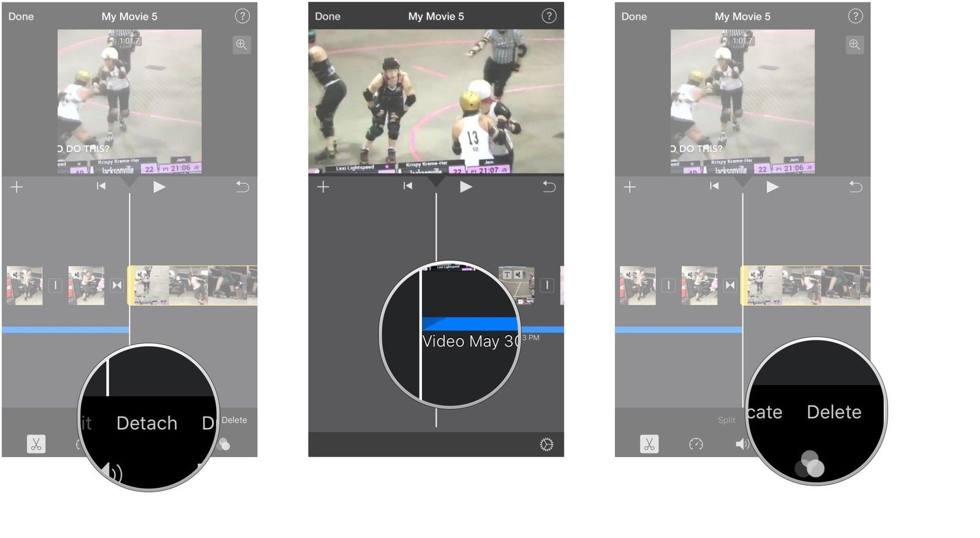980x538 pixels.
Task: Click the speaker volume icon beside the speedometer
Action: click(741, 444)
